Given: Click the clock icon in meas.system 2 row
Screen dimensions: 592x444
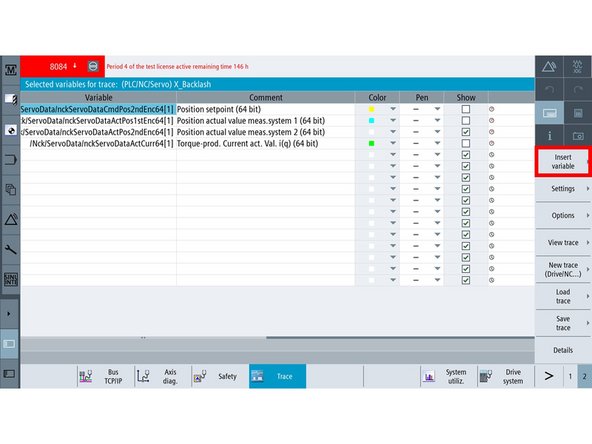Looking at the screenshot, I should [492, 132].
